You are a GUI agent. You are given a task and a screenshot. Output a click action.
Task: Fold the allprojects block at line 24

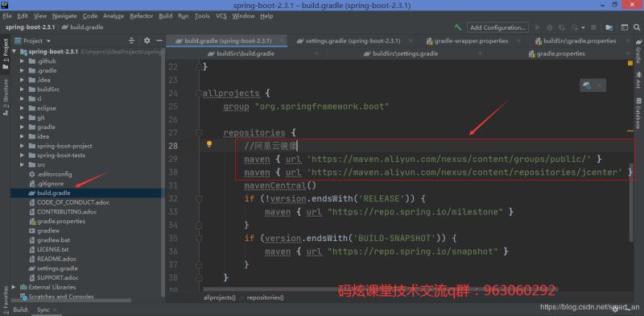click(199, 94)
